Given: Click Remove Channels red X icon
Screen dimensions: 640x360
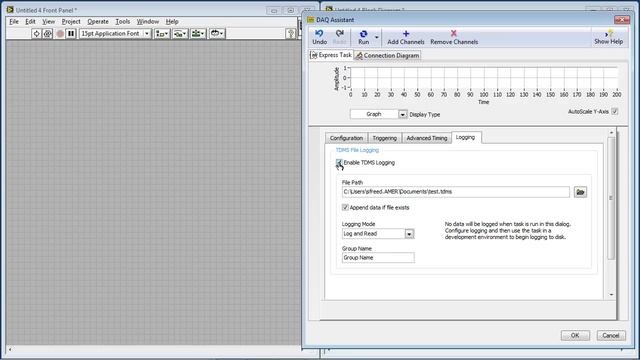Looking at the screenshot, I should coord(453,33).
